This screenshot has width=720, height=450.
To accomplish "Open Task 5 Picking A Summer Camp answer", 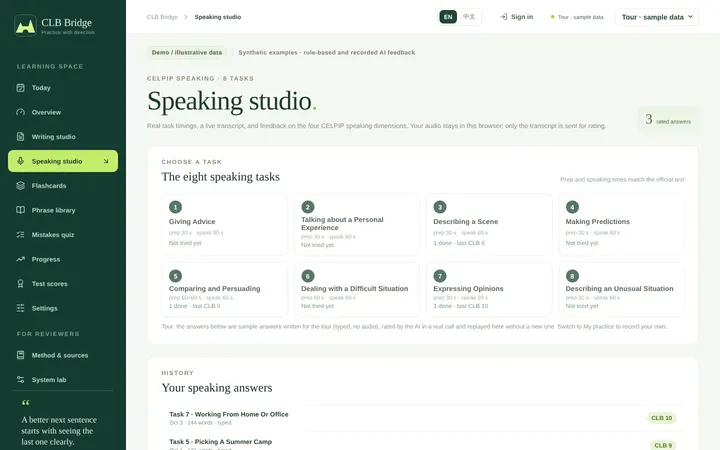I will pos(422,443).
